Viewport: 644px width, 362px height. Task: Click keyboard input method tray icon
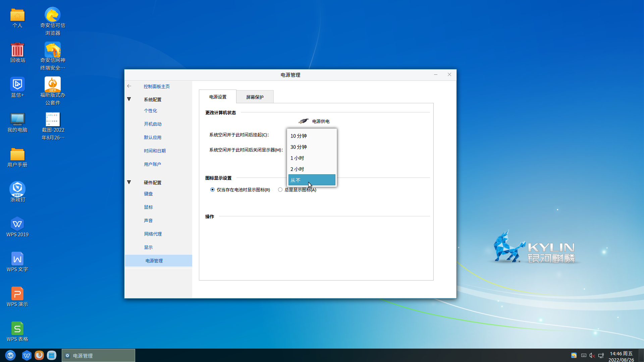pos(584,355)
